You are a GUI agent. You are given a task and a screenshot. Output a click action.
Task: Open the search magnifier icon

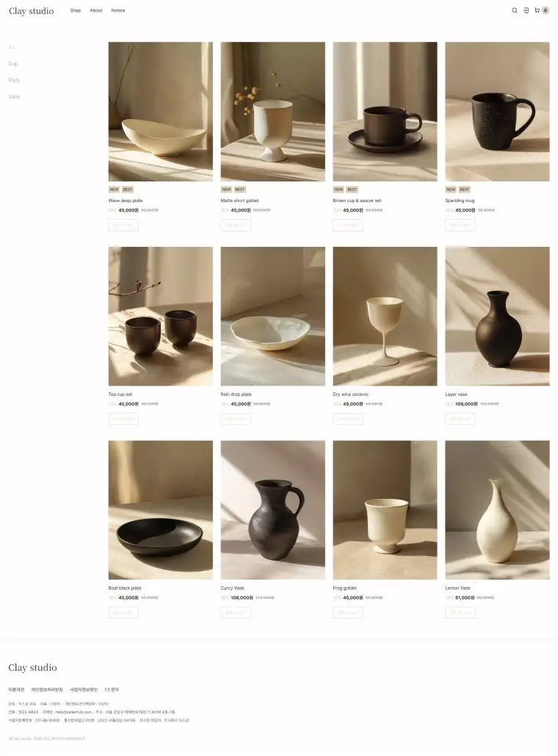tap(514, 10)
